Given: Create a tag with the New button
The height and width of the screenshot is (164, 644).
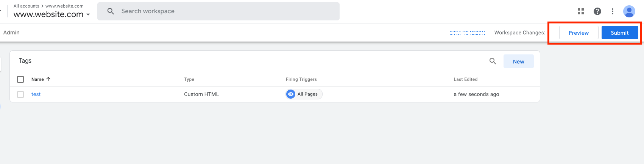Looking at the screenshot, I should (x=519, y=62).
